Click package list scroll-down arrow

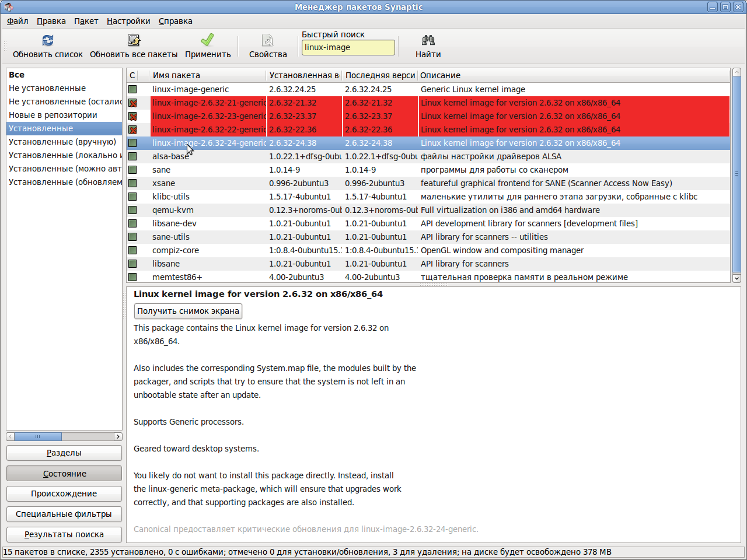(x=736, y=278)
